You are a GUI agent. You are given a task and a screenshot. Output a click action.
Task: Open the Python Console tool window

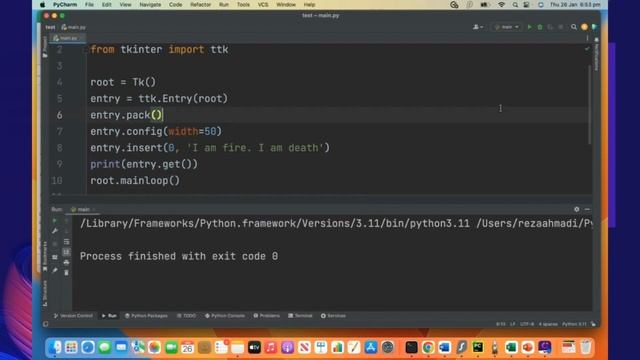[225, 316]
